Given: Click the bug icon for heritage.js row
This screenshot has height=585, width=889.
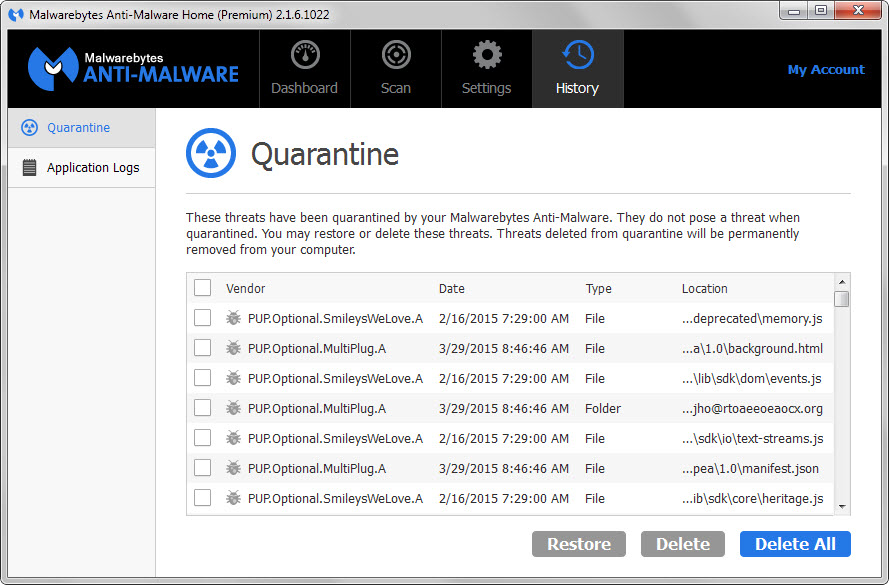Looking at the screenshot, I should click(x=233, y=498).
